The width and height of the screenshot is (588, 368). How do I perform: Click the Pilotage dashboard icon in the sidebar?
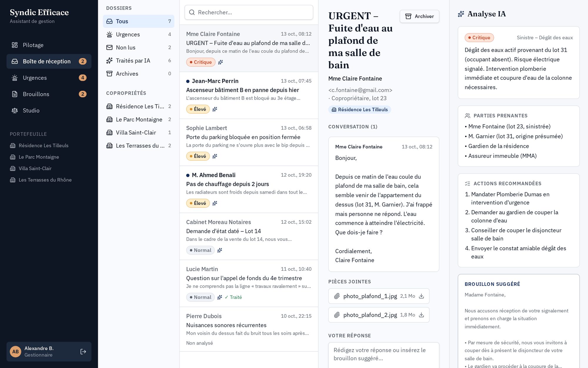15,45
